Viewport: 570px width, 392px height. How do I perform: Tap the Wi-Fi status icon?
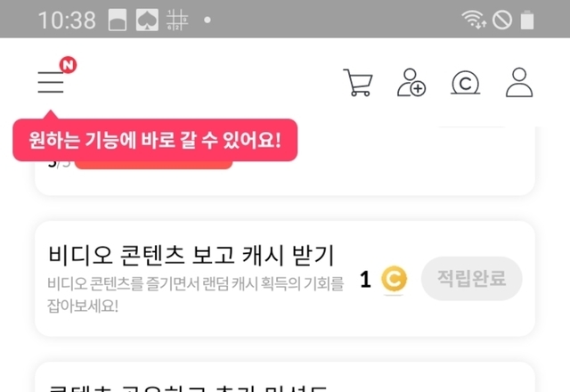coord(474,20)
